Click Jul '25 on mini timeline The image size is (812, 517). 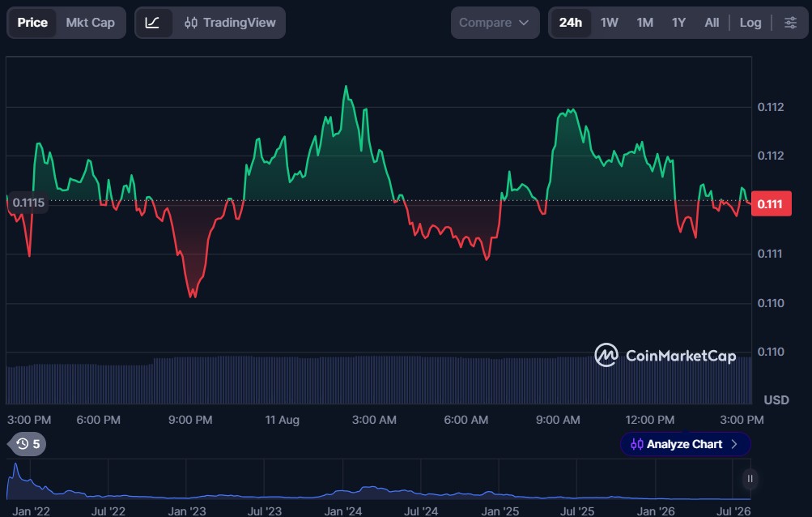[577, 511]
